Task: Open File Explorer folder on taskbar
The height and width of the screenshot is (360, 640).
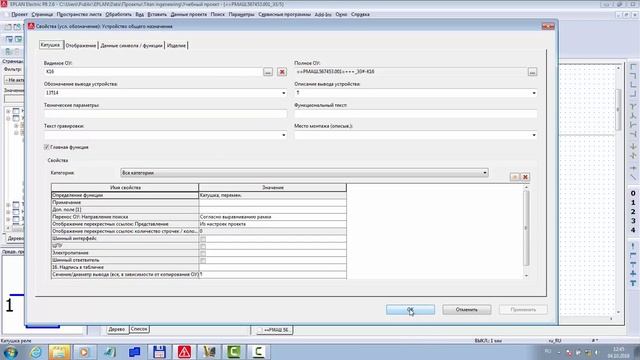Action: pyautogui.click(x=60, y=352)
